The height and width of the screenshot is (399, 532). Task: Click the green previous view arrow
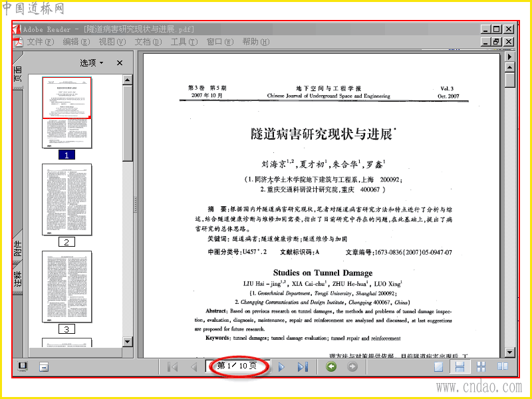(x=331, y=366)
